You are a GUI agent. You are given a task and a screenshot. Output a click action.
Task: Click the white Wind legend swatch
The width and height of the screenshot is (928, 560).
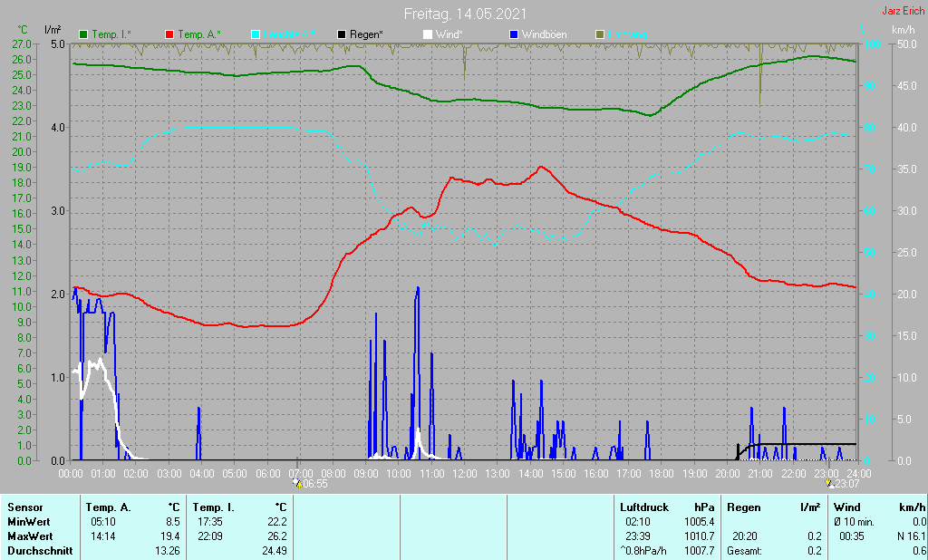428,35
